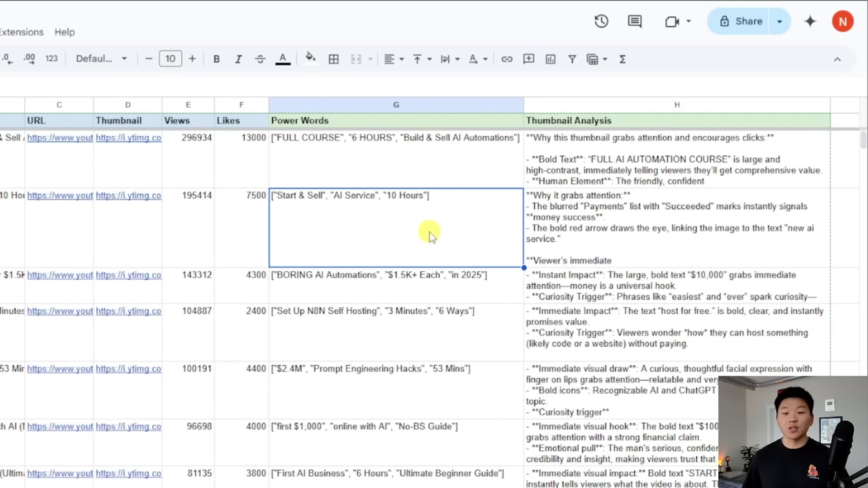868x488 pixels.
Task: Select cell containing "No-BS Guide"
Action: [396, 443]
